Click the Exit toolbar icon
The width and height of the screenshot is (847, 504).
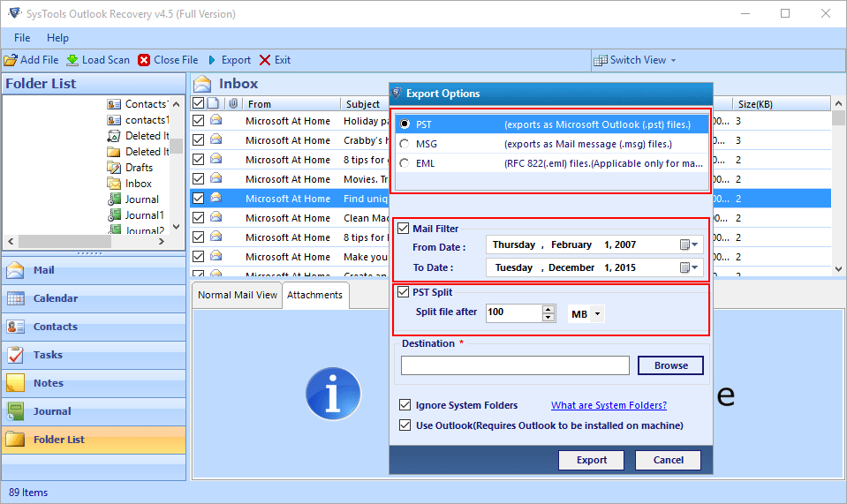(x=265, y=60)
